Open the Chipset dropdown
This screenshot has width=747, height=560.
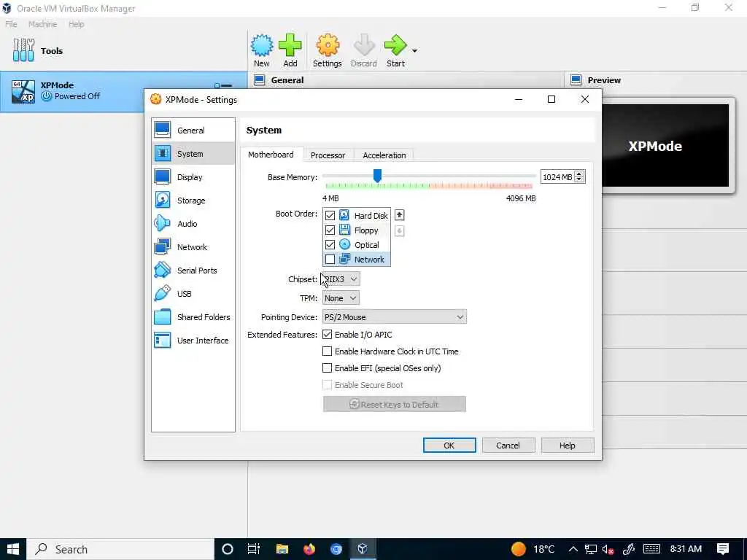pyautogui.click(x=341, y=279)
